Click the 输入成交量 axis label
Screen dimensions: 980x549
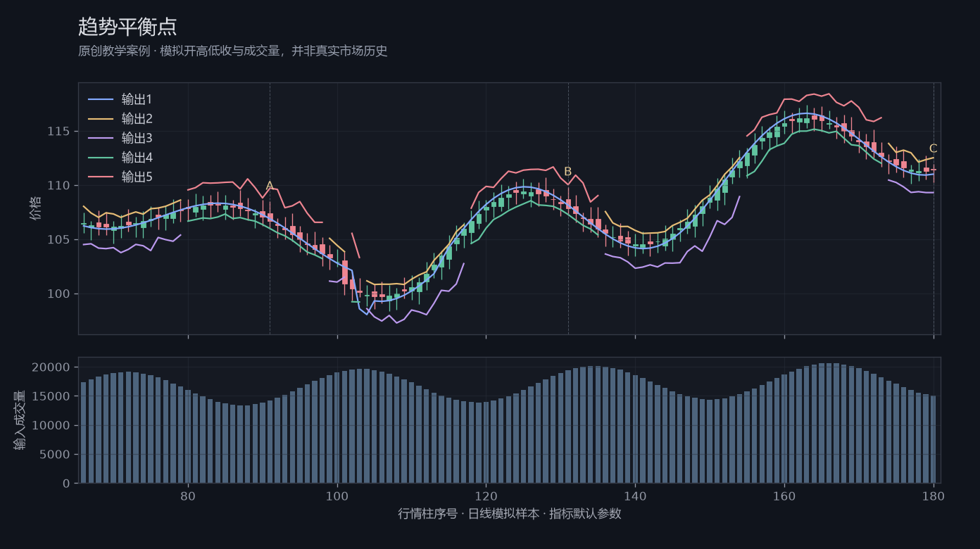point(19,420)
